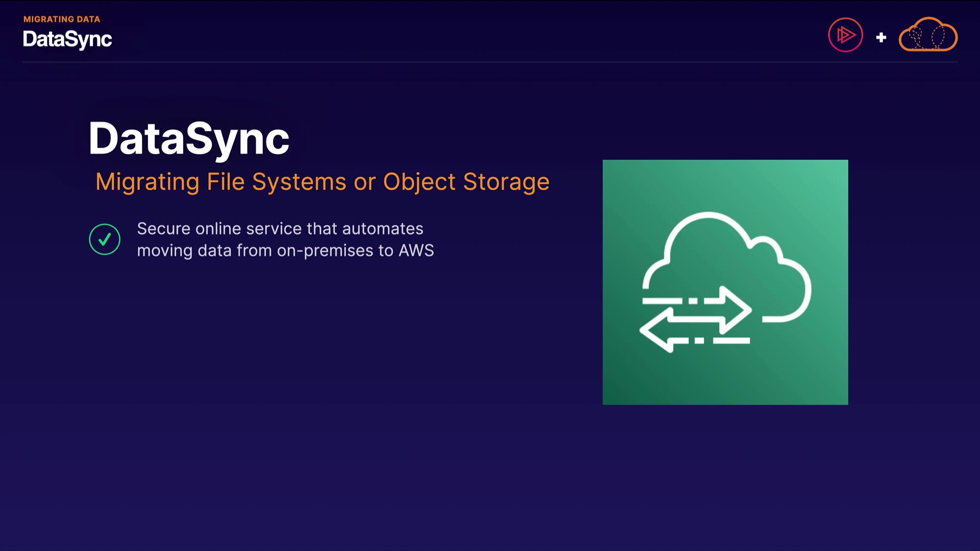Click the small "DataSync" title in header
Viewport: 980px width, 551px height.
point(67,39)
